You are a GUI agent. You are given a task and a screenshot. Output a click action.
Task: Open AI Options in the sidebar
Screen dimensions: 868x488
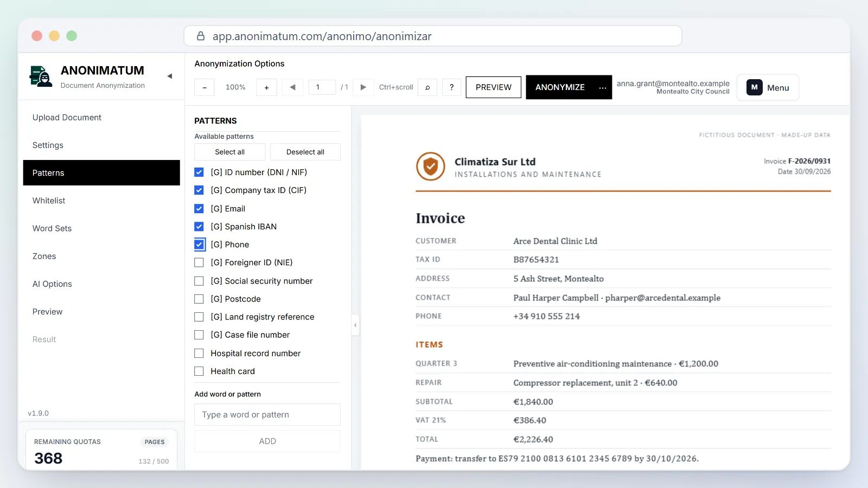coord(101,284)
